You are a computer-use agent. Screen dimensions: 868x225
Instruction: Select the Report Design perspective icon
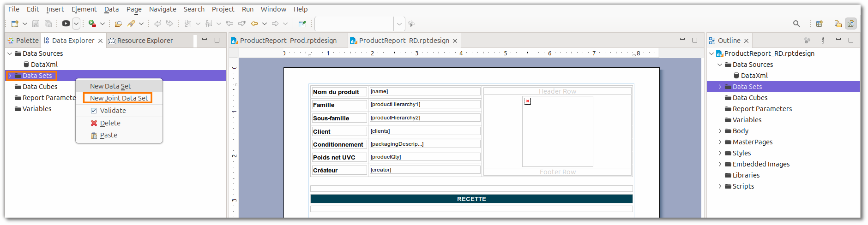(x=850, y=24)
